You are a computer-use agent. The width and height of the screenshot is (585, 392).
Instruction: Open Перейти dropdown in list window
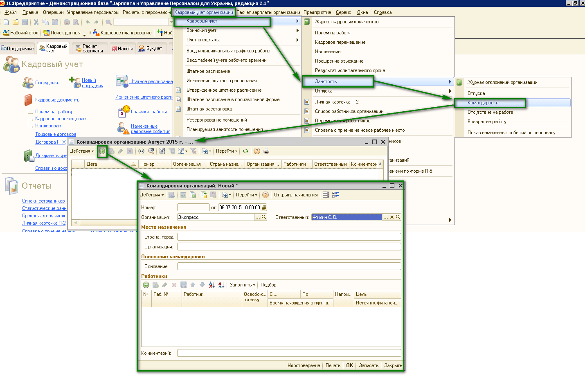point(226,151)
